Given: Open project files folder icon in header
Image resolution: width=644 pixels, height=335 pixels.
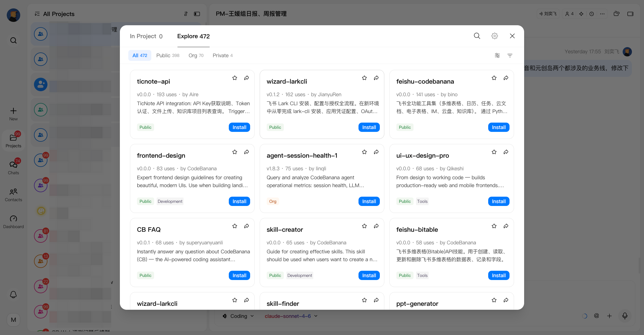Looking at the screenshot, I should [x=616, y=14].
